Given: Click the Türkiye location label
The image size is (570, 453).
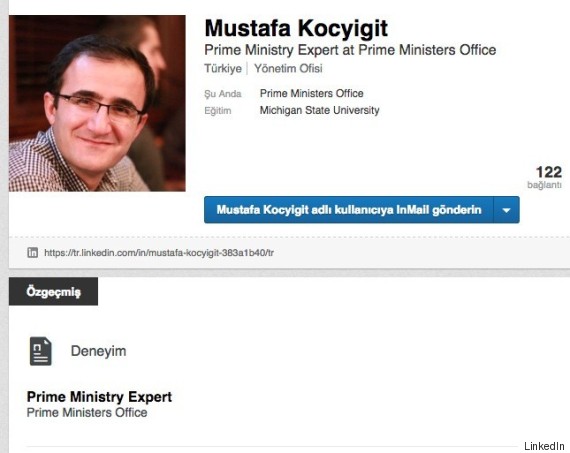Looking at the screenshot, I should [223, 68].
